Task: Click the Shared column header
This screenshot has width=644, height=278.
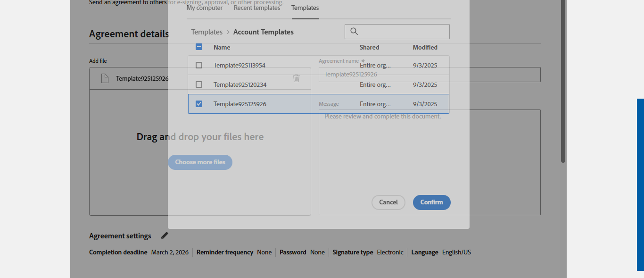Action: pyautogui.click(x=370, y=47)
